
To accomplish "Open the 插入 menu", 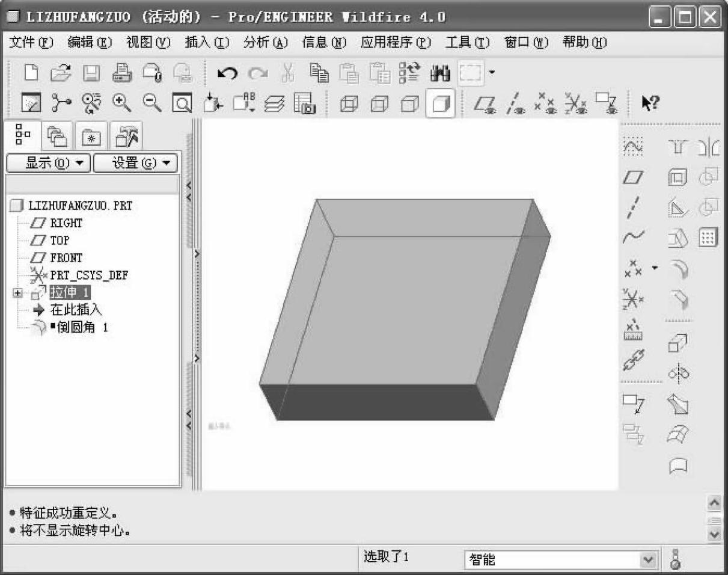I will click(207, 43).
